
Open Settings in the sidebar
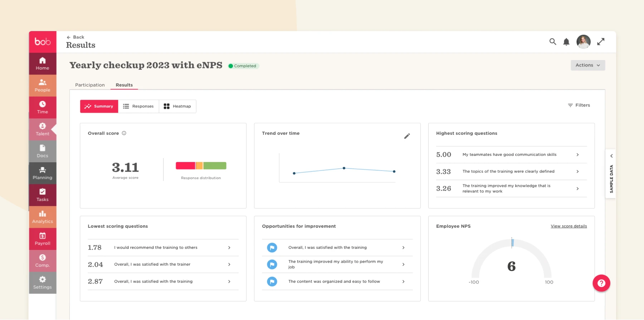[x=43, y=283]
